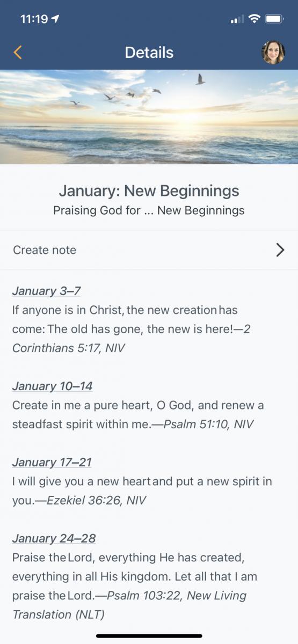Tap the Psalm 51:10, NIV reference
The height and width of the screenshot is (644, 298).
pyautogui.click(x=208, y=425)
